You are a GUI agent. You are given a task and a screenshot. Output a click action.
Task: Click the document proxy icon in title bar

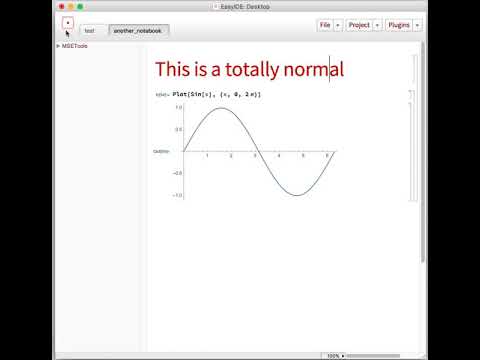tap(216, 6)
